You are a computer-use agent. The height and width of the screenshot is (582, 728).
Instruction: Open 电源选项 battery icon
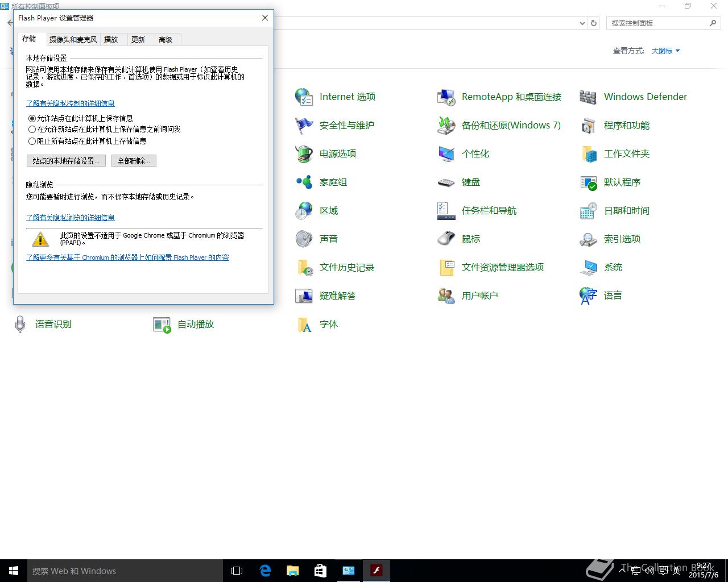[x=304, y=153]
